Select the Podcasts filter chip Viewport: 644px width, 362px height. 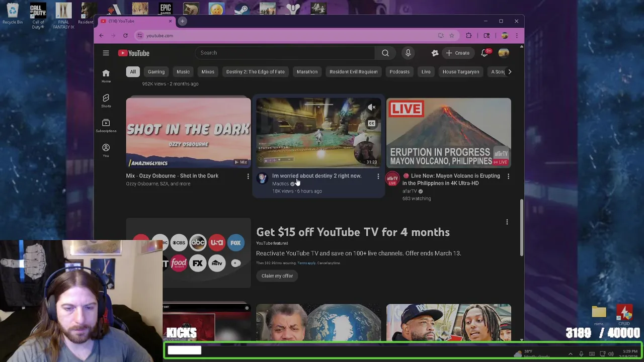click(399, 72)
